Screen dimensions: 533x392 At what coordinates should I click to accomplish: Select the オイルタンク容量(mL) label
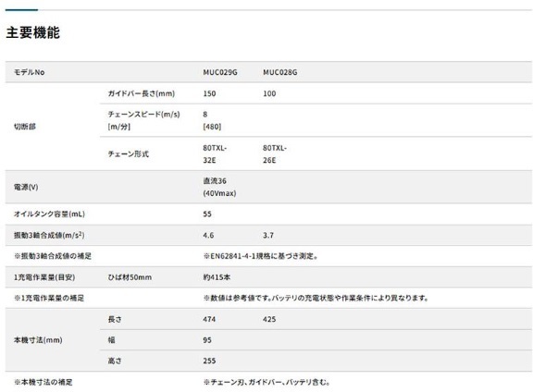49,214
